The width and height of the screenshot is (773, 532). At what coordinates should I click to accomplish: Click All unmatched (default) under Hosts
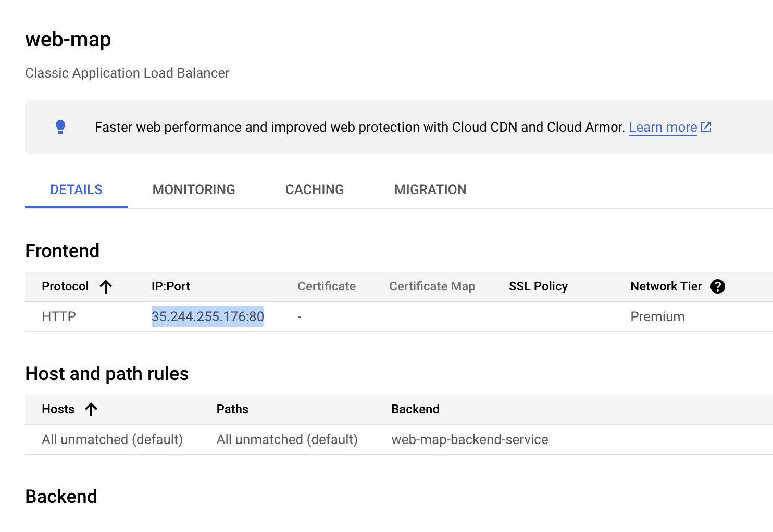click(x=113, y=439)
